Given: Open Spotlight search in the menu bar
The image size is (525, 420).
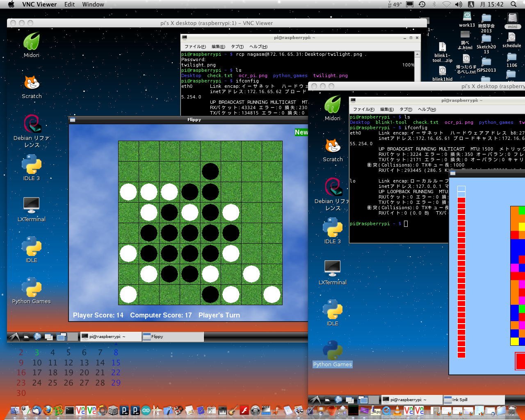Looking at the screenshot, I should click(x=514, y=4).
